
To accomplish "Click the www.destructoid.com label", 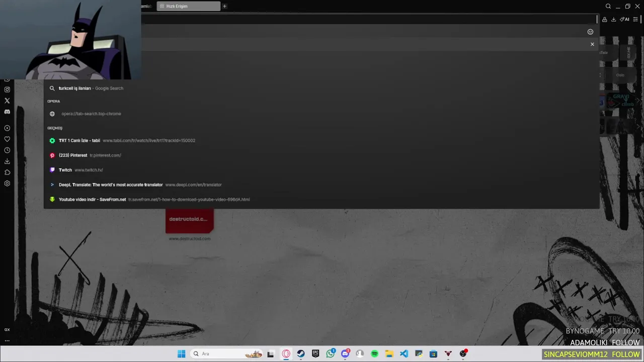I will coord(190,239).
